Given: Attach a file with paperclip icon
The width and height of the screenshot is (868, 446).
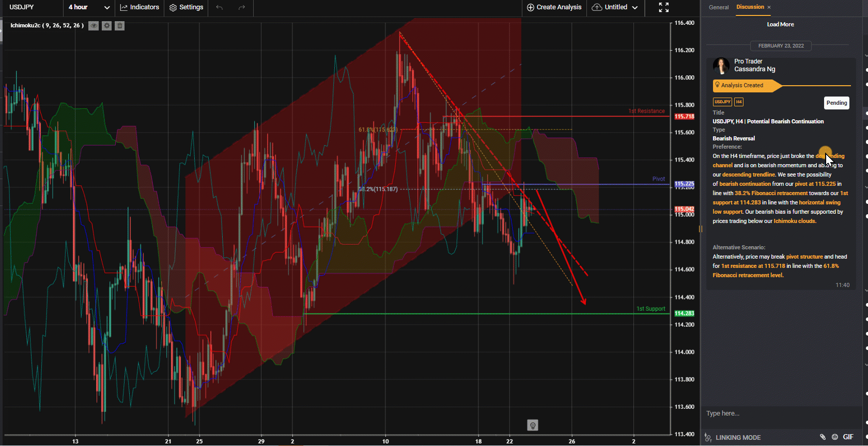Looking at the screenshot, I should tap(823, 437).
